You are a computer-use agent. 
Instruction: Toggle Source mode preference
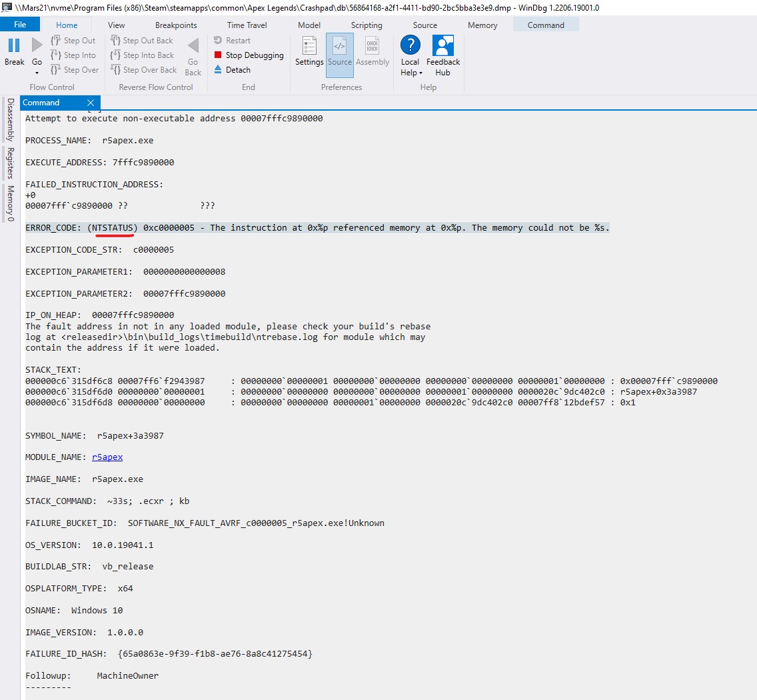point(340,55)
